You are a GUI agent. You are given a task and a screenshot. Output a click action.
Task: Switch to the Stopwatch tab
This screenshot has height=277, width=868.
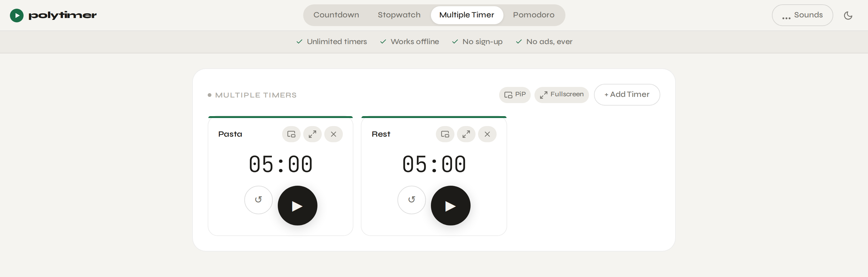[x=399, y=15]
